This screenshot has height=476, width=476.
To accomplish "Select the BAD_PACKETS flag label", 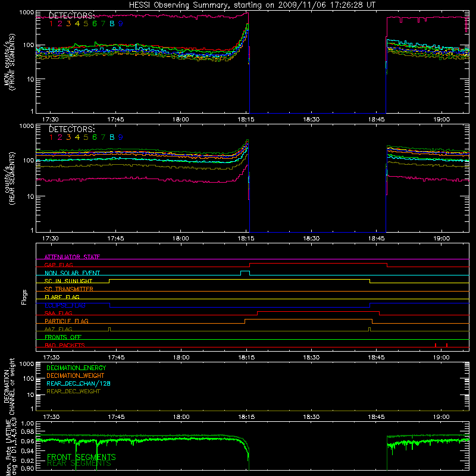I will (65, 345).
